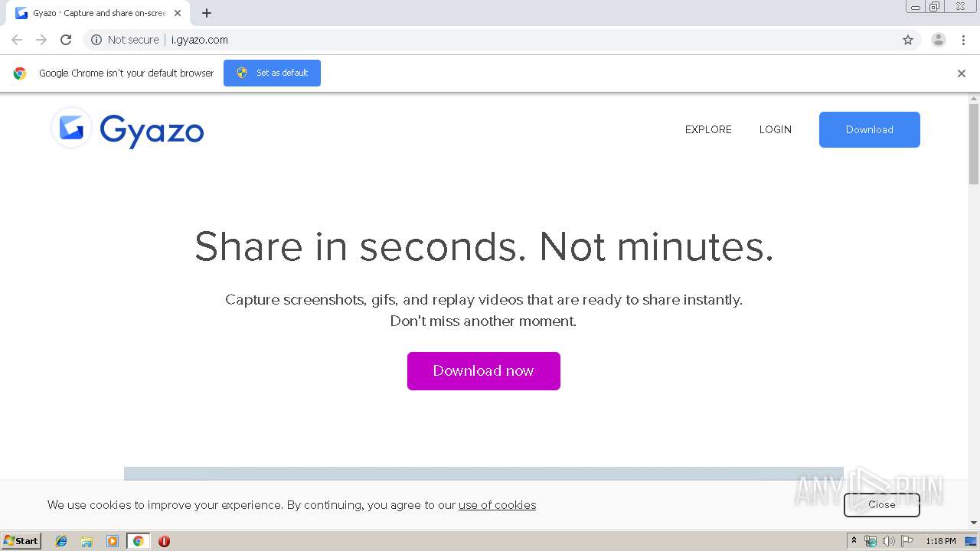This screenshot has height=551, width=980.
Task: Open the use of cookies link
Action: [x=497, y=505]
